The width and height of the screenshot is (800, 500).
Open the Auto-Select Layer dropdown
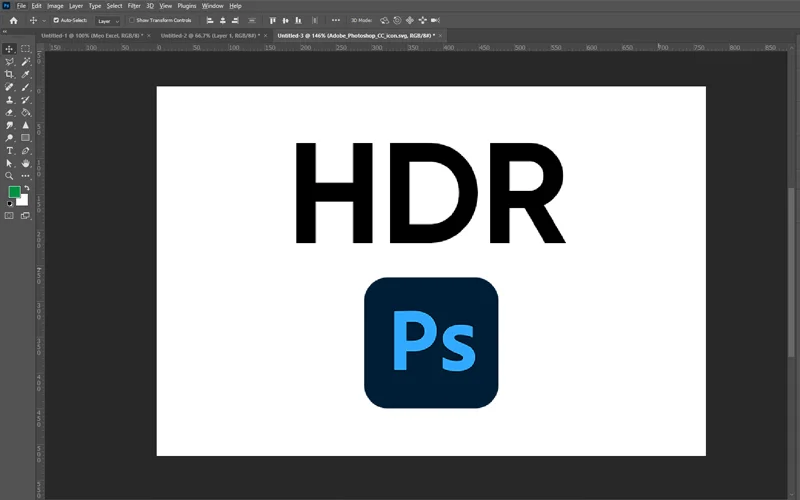108,21
